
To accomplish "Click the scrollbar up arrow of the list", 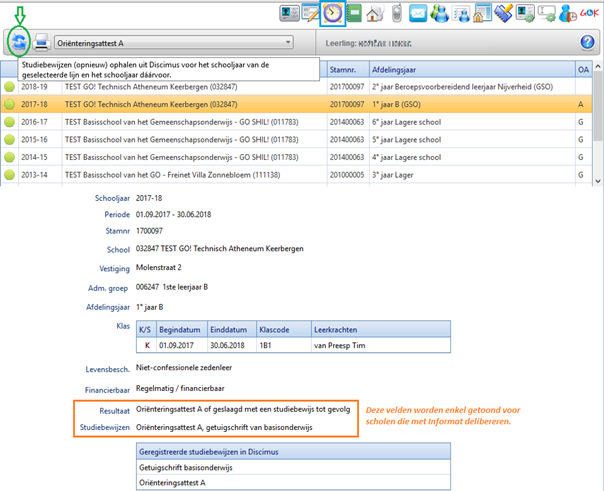I will click(598, 66).
